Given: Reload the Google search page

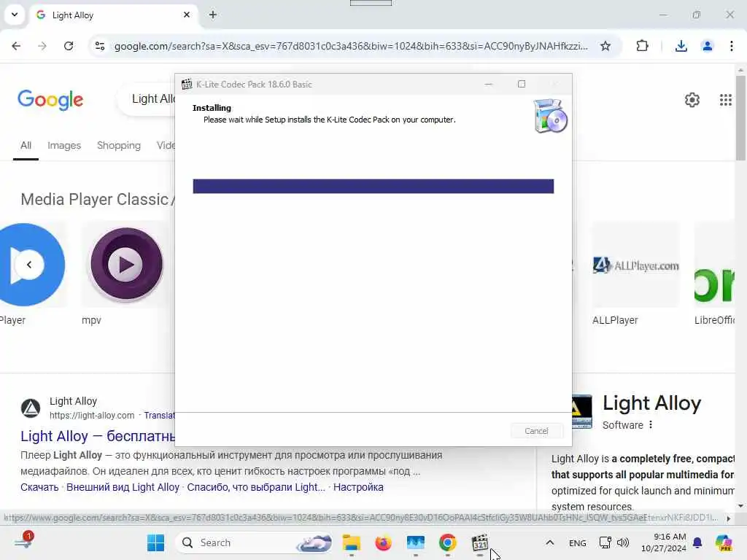Looking at the screenshot, I should pos(69,46).
